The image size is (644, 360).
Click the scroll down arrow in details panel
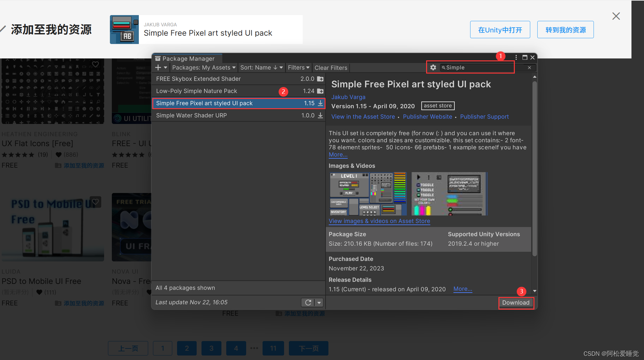click(x=535, y=291)
